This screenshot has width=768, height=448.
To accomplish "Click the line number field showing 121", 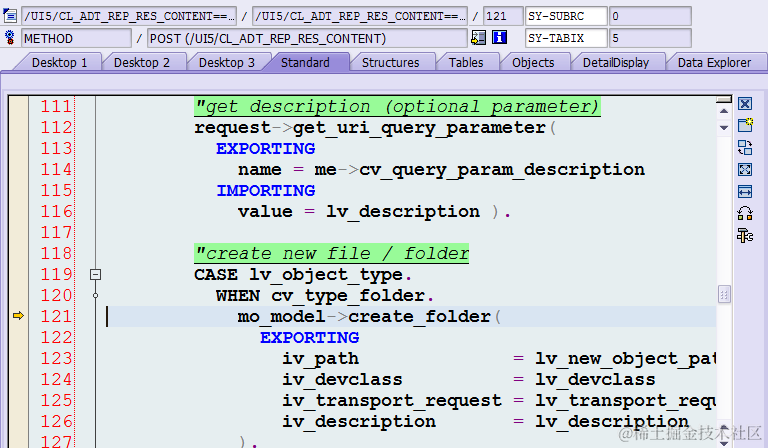I will coord(503,16).
